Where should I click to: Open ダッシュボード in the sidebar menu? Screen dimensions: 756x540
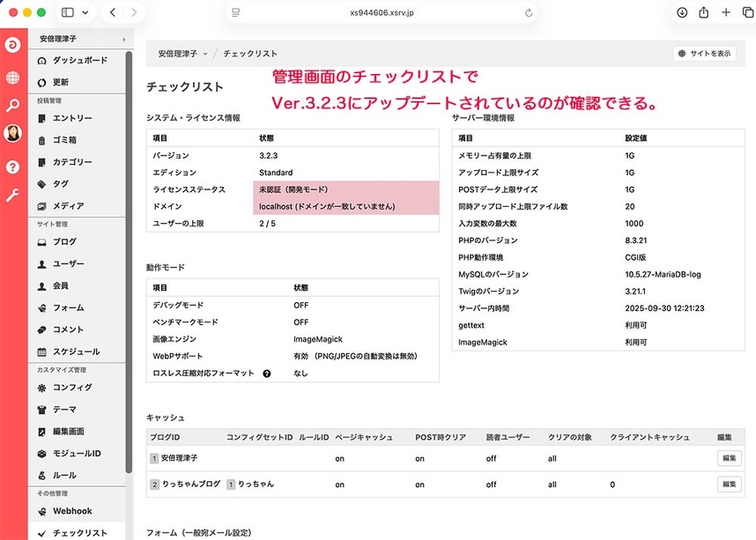coord(79,60)
